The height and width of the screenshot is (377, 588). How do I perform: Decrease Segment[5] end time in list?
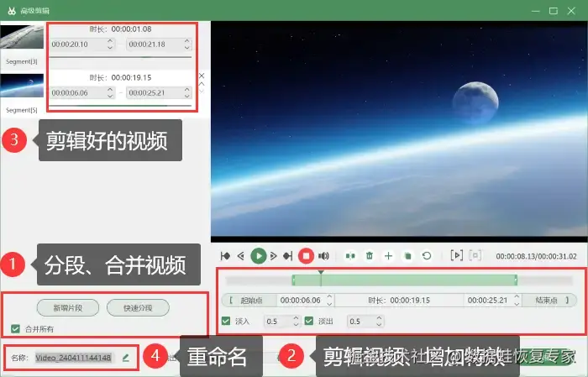(x=187, y=96)
